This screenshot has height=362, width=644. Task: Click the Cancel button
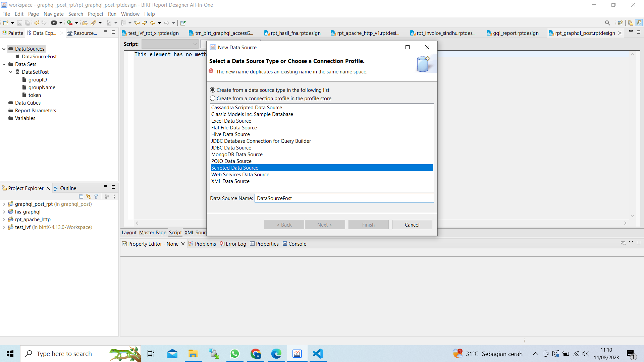pyautogui.click(x=412, y=225)
